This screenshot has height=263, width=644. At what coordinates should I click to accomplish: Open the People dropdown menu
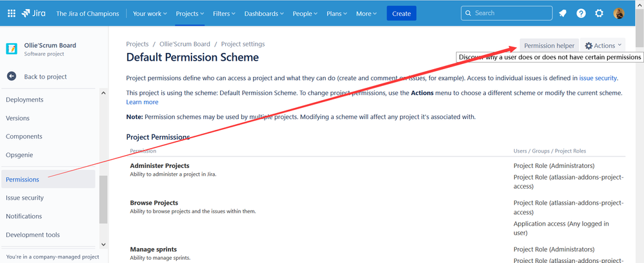coord(305,14)
